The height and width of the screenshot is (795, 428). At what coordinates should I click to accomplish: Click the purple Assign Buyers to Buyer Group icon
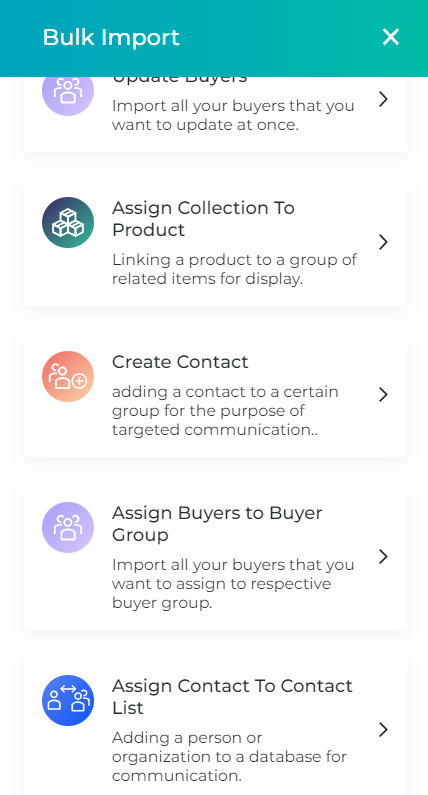pyautogui.click(x=68, y=527)
